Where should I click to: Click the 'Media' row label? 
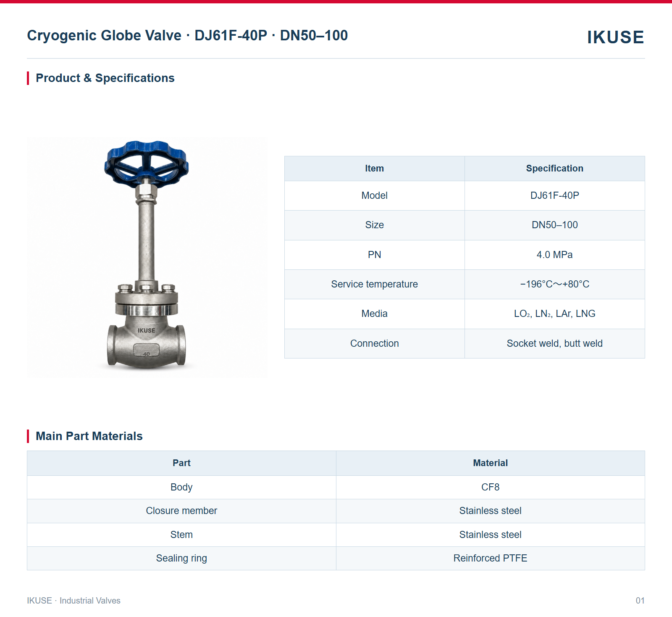[374, 314]
